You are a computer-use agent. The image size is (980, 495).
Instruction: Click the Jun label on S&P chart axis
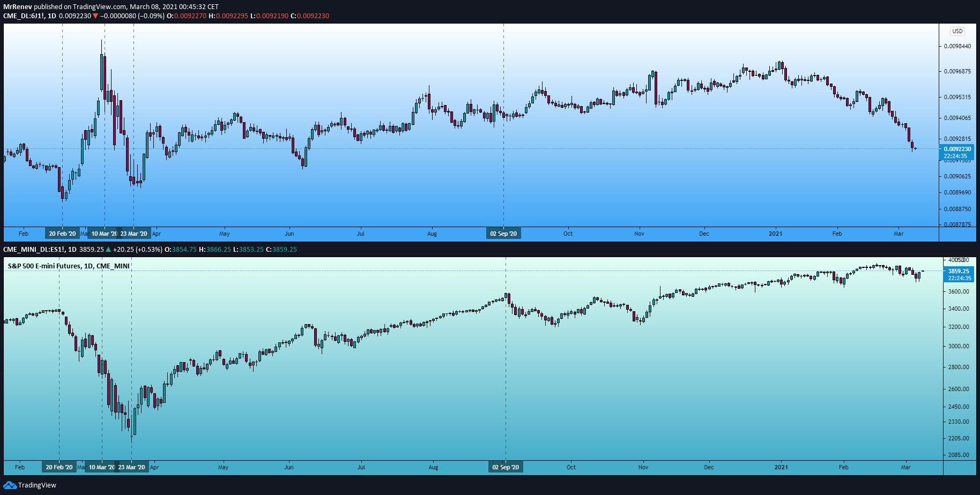click(288, 467)
